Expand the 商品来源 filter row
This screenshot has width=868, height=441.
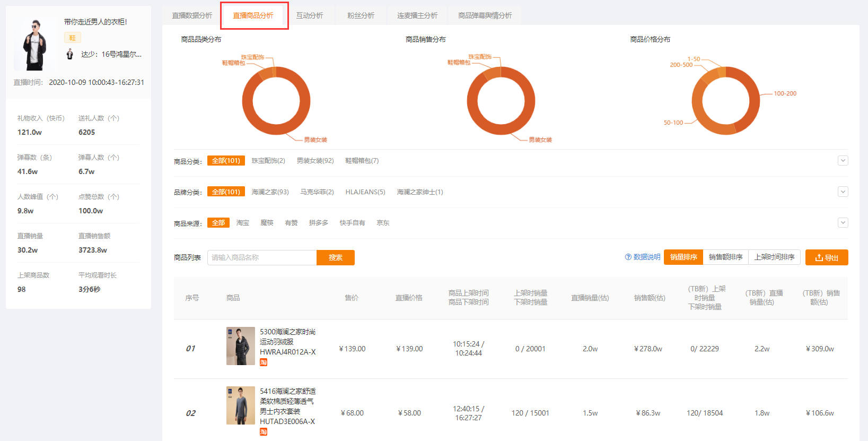[x=843, y=223]
